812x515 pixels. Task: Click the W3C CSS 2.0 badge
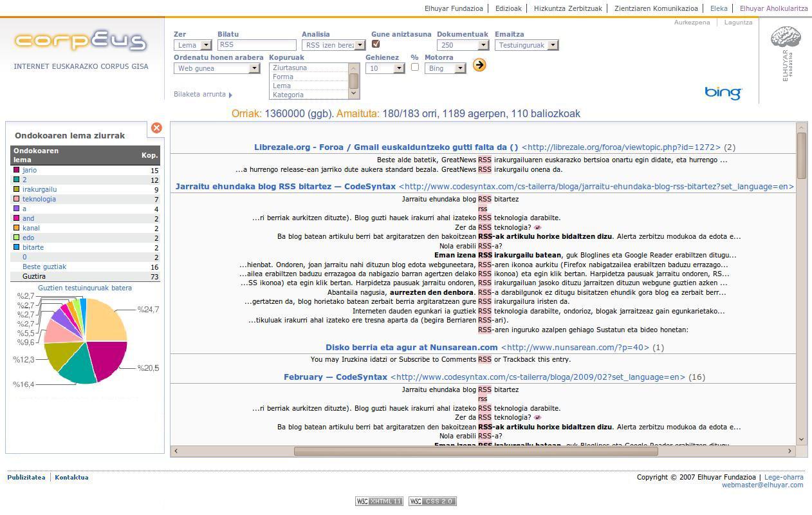click(x=432, y=501)
